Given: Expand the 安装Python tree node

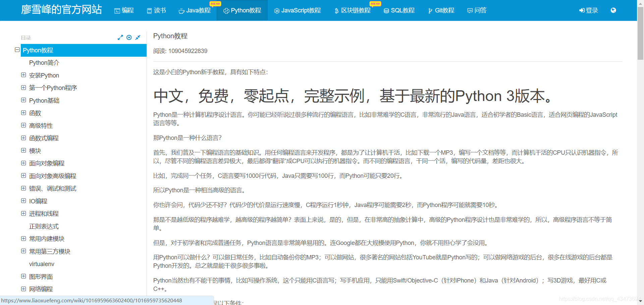Looking at the screenshot, I should tap(23, 75).
